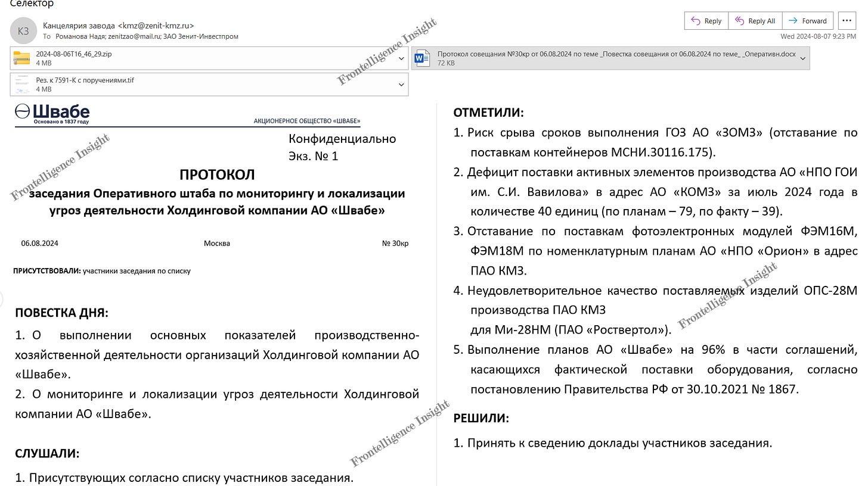Click the Швабе logo in message body
This screenshot has width=868, height=486.
coord(52,113)
